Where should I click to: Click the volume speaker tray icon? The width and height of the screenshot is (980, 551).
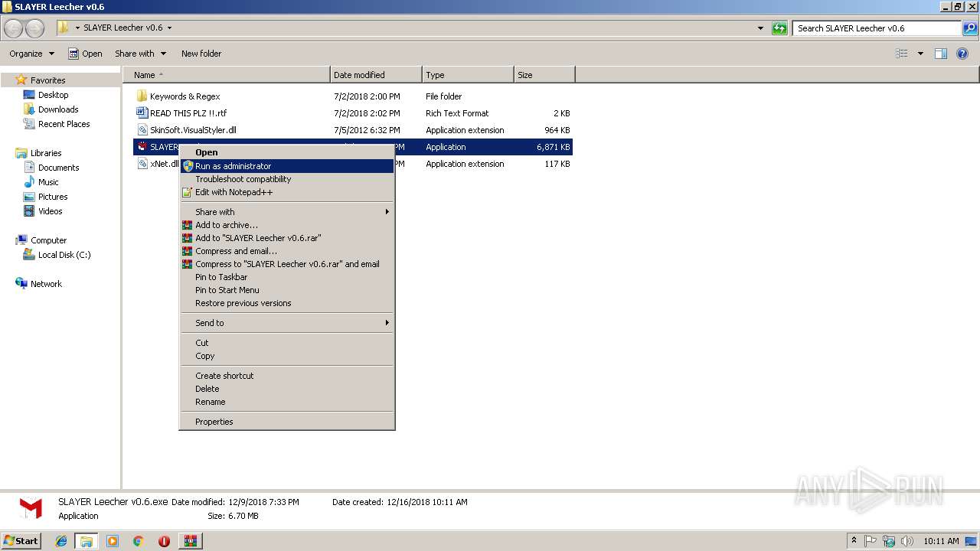[x=906, y=541]
